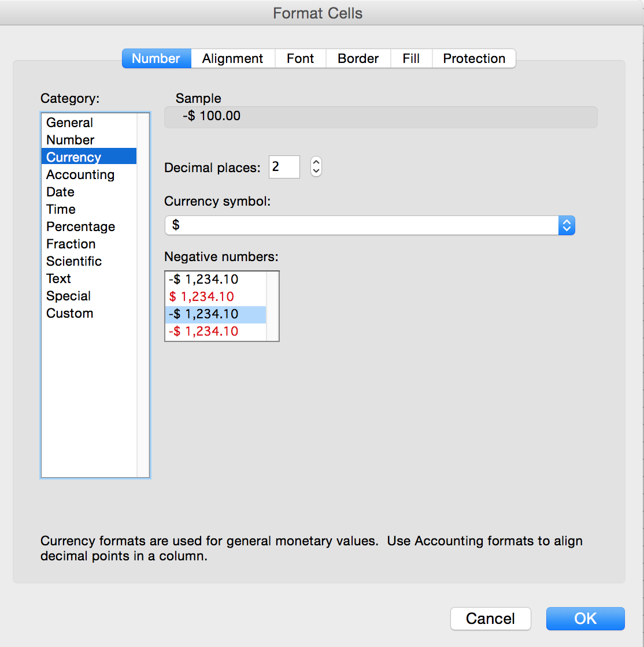This screenshot has width=644, height=647.
Task: Confirm with the OK button
Action: point(586,619)
